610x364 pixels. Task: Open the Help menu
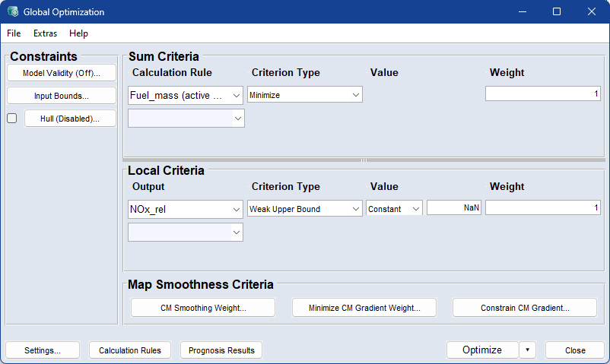(x=78, y=33)
